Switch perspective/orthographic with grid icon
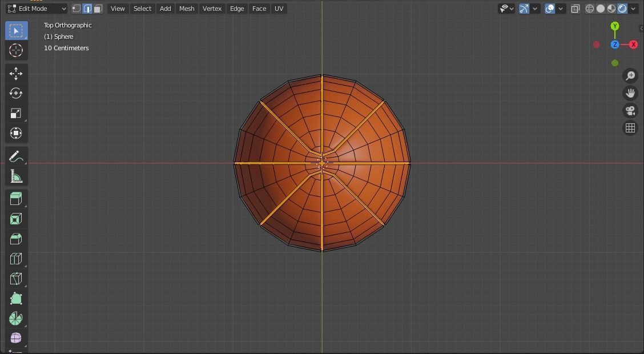The height and width of the screenshot is (354, 644). pos(630,128)
